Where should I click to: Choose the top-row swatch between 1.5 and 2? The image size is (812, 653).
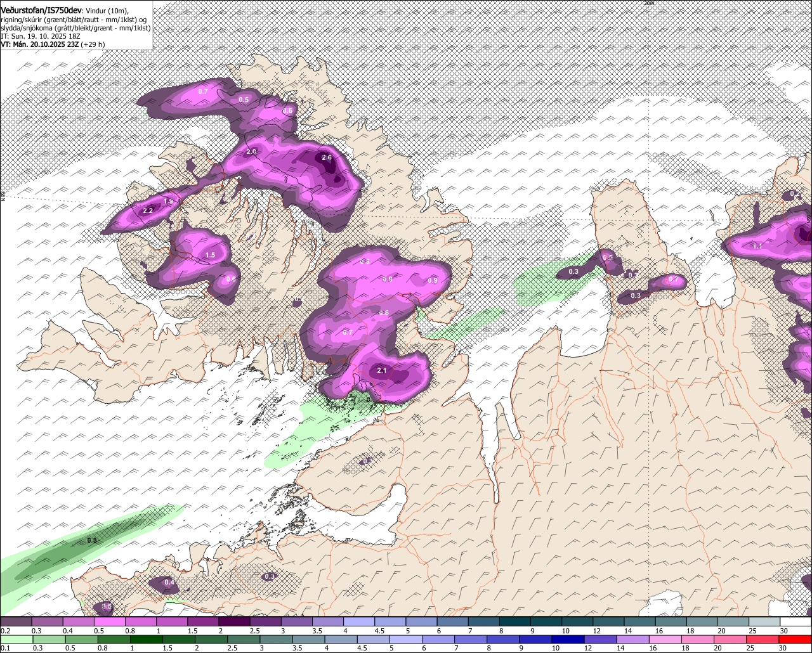click(204, 622)
